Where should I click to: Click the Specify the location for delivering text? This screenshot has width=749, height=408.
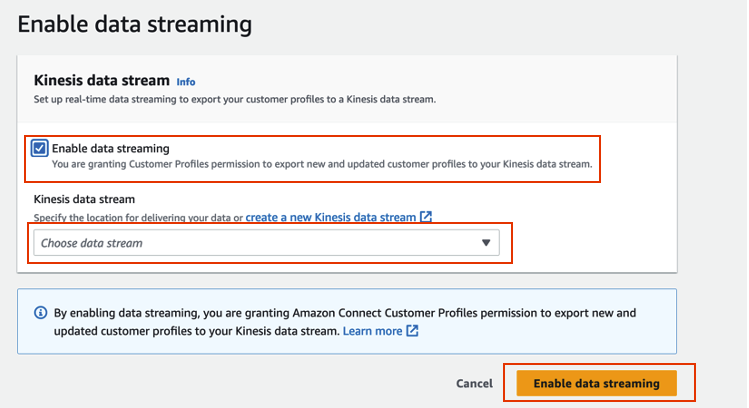tap(138, 217)
